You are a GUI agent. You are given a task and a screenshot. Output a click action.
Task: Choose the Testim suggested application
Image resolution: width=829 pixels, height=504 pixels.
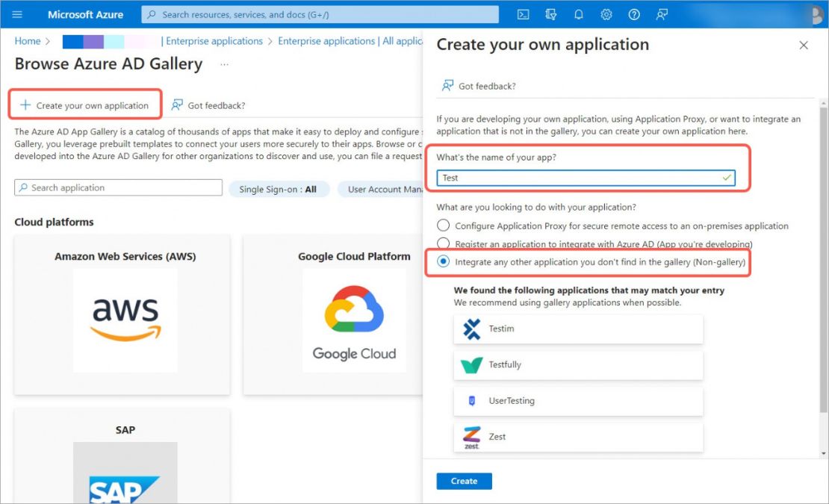pyautogui.click(x=578, y=329)
